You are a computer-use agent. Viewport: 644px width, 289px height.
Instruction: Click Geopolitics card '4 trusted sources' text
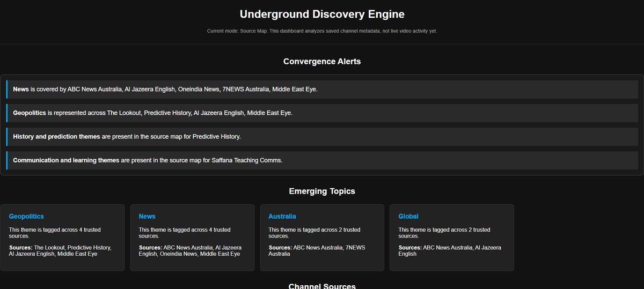55,233
